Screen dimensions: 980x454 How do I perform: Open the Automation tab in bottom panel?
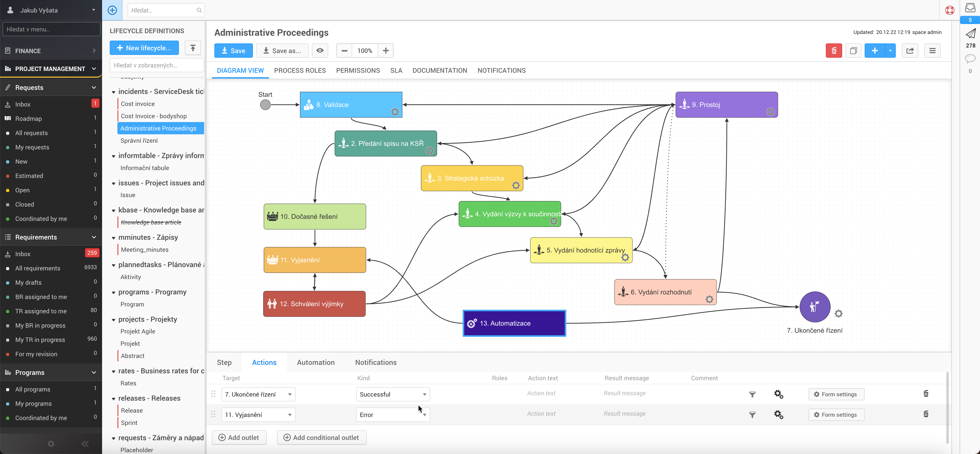pyautogui.click(x=315, y=362)
